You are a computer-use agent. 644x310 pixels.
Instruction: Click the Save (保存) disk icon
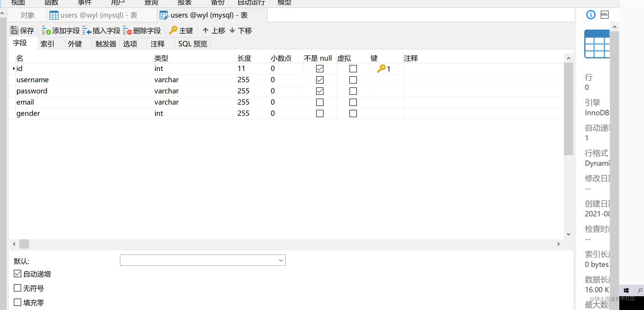[x=14, y=30]
